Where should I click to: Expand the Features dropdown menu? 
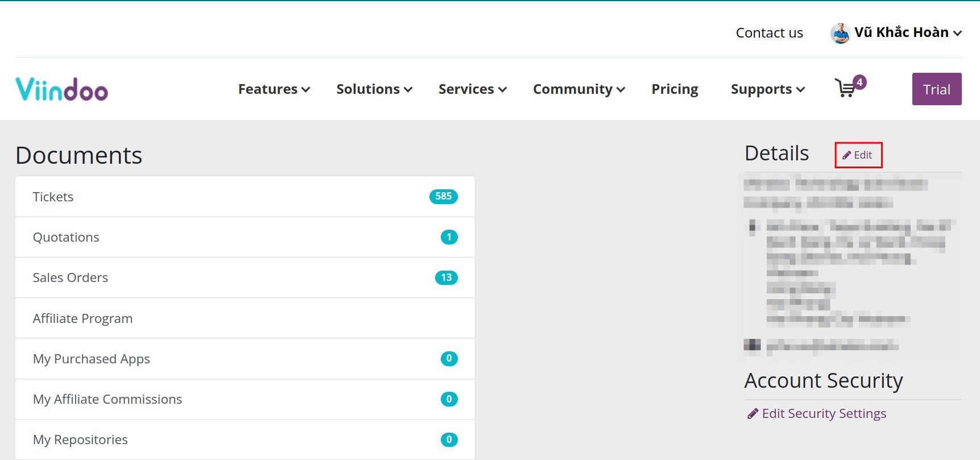(x=274, y=89)
